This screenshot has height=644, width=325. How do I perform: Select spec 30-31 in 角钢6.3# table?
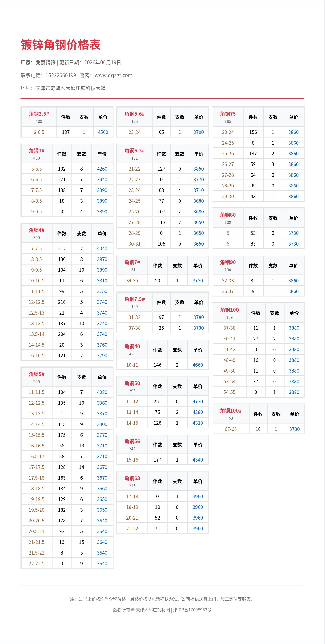[x=135, y=244]
